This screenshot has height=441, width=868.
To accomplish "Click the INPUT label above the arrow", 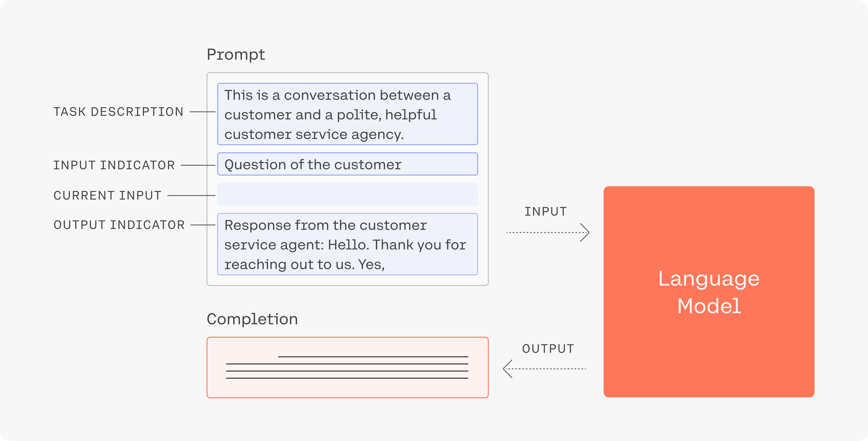I will tap(546, 212).
